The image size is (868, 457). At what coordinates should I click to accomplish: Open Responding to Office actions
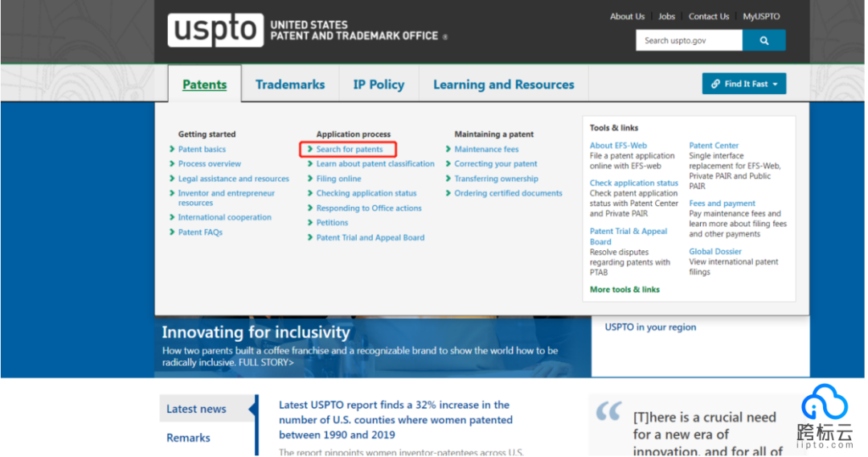tap(369, 208)
